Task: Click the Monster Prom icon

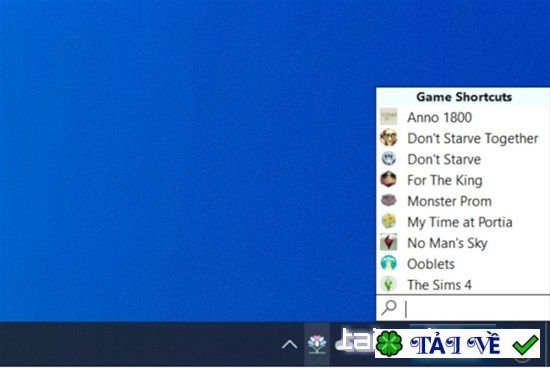Action: click(389, 201)
